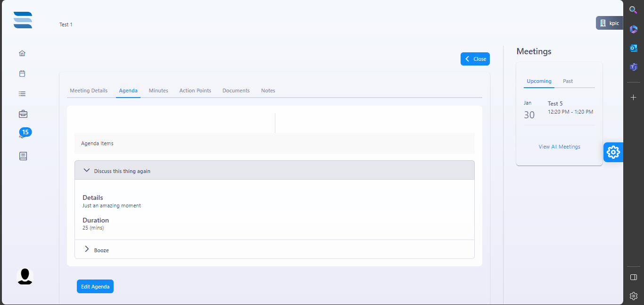Screen dimensions: 644x305
Task: Open the home icon in left sidebar
Action: pyautogui.click(x=22, y=53)
